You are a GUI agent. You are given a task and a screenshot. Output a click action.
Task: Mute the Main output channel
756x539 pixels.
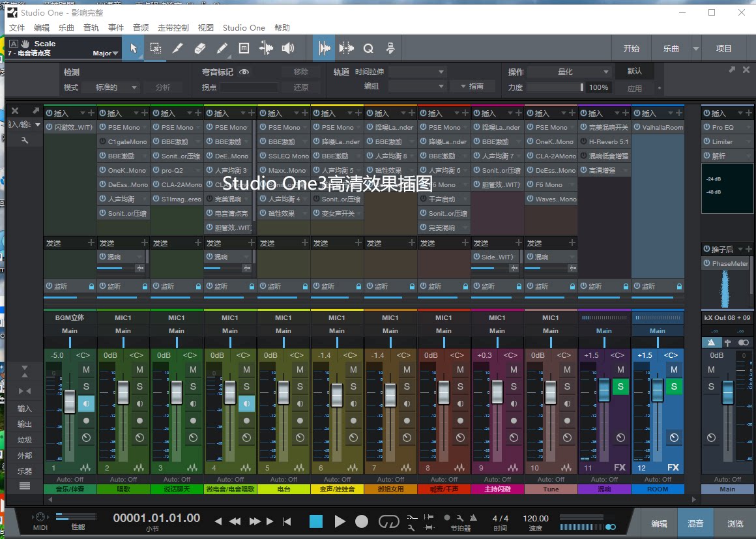711,370
